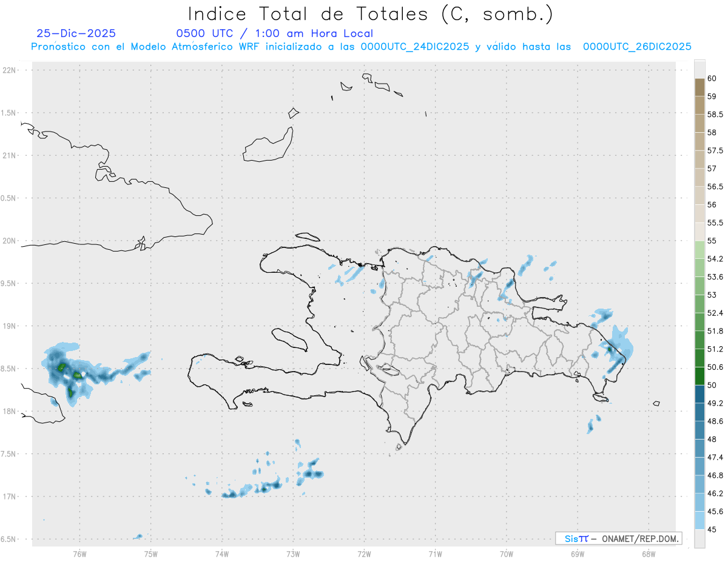Click the '73W' longitude label
Image resolution: width=728 pixels, height=562 pixels.
coord(293,554)
